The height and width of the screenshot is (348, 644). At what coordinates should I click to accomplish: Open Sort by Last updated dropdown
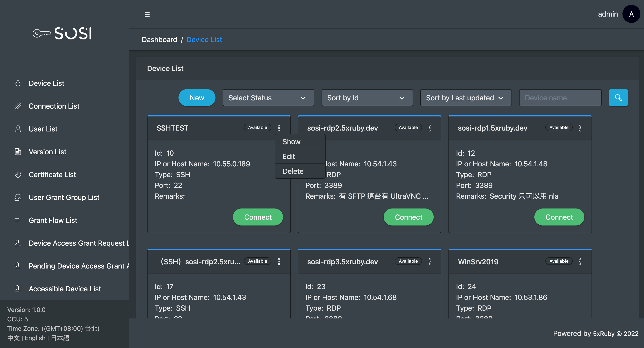click(x=466, y=98)
